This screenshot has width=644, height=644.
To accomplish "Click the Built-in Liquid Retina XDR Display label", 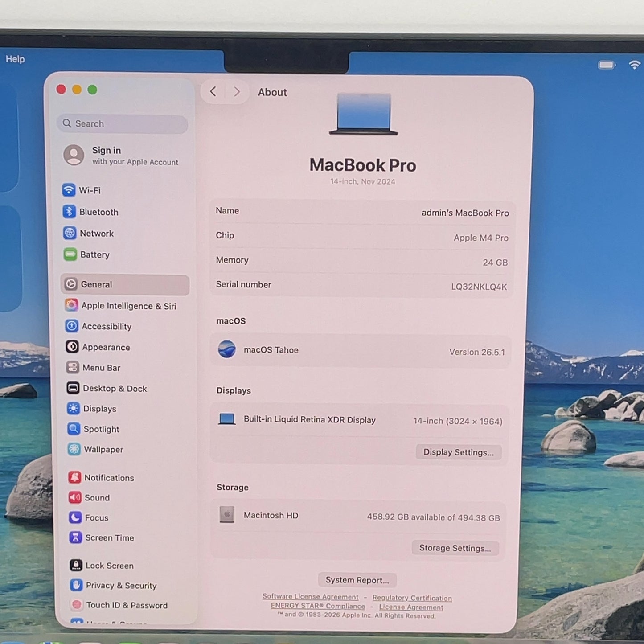I will click(x=310, y=419).
